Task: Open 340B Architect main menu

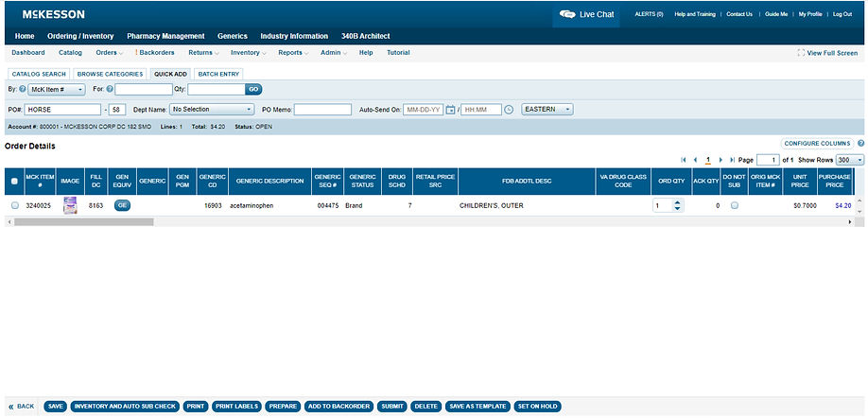Action: pos(365,36)
